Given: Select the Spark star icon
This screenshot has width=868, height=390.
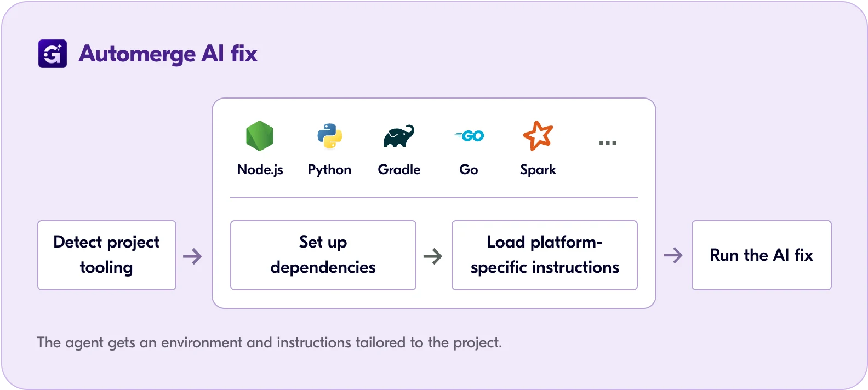Looking at the screenshot, I should [538, 135].
